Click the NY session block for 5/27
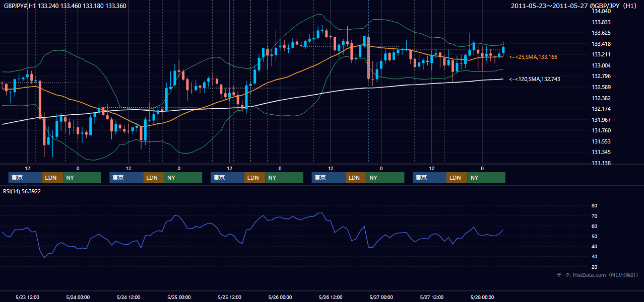Screen dimensions: 644x302 tap(486, 178)
